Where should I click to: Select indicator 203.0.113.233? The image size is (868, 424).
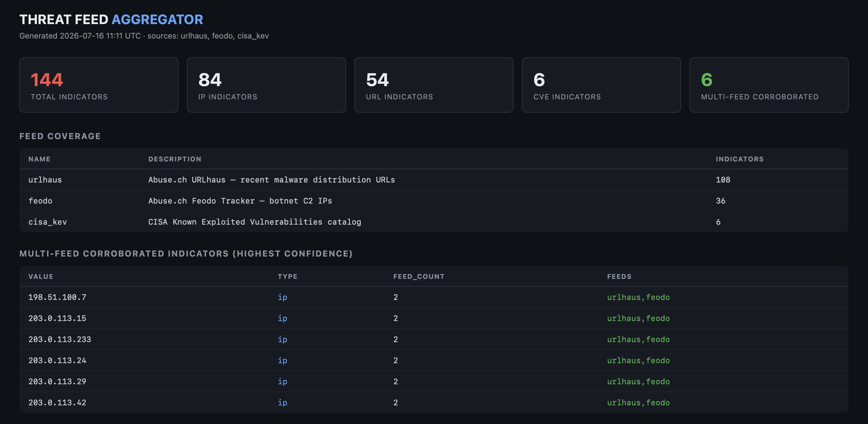(60, 339)
